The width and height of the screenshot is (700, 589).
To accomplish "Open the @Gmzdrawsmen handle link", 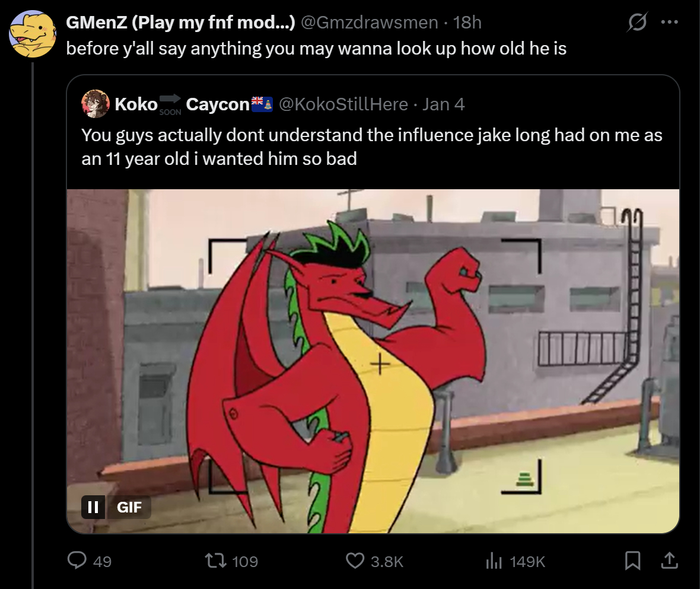I will tap(370, 23).
